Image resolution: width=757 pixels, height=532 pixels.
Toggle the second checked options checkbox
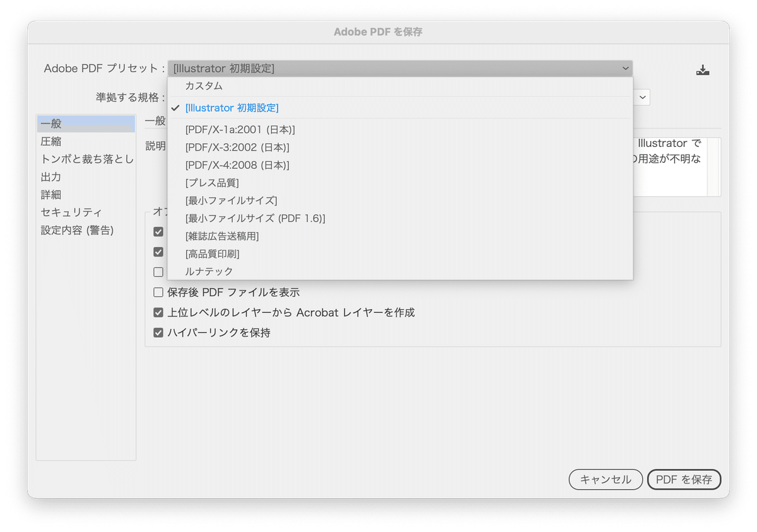[x=158, y=252]
